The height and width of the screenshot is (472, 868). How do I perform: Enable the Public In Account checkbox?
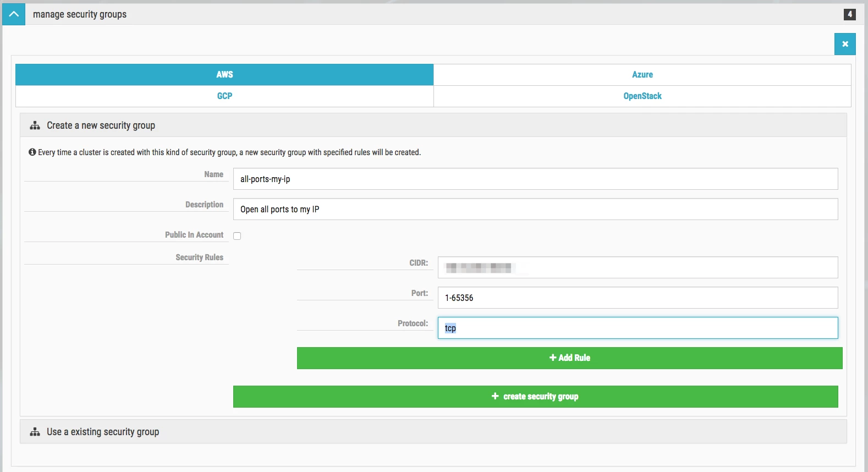click(x=237, y=236)
